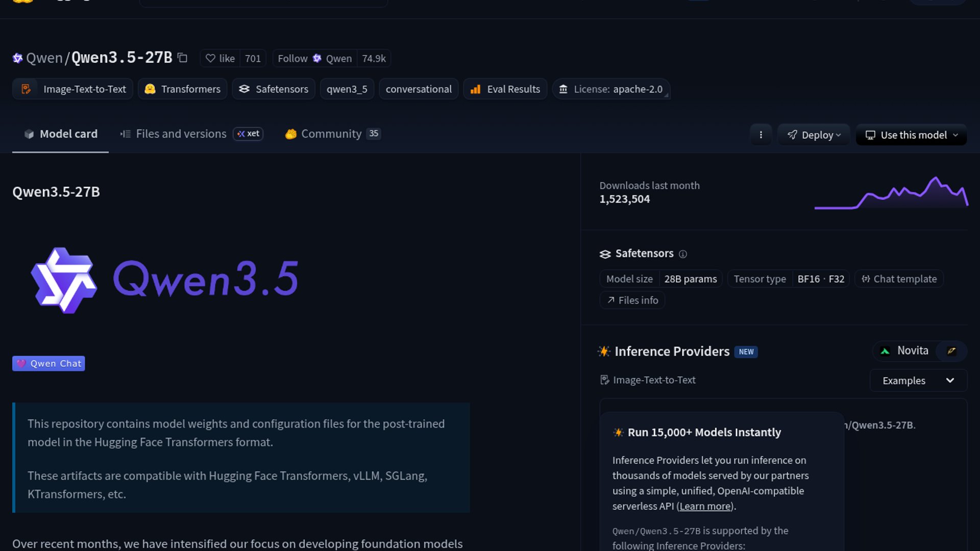Image resolution: width=980 pixels, height=551 pixels.
Task: View the Chat template
Action: coord(899,279)
